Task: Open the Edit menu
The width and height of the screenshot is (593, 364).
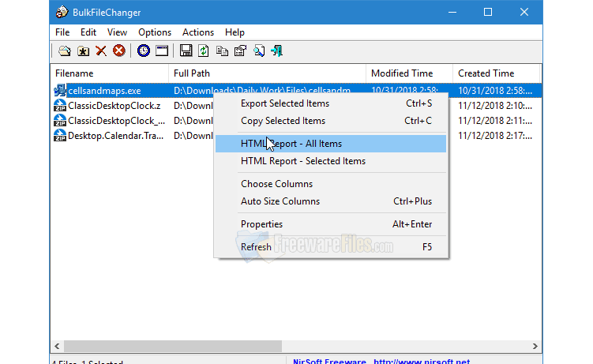Action: pyautogui.click(x=88, y=32)
